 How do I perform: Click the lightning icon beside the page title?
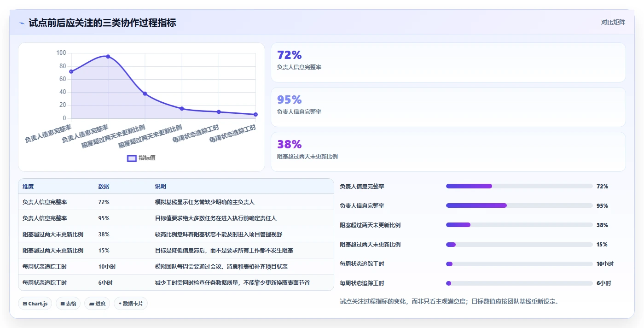click(22, 23)
